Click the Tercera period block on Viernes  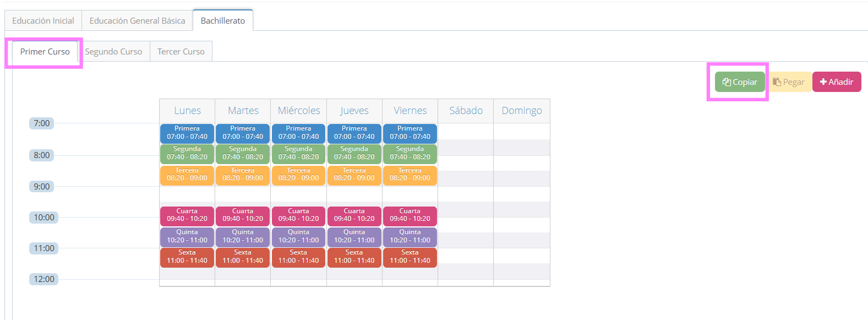point(410,175)
